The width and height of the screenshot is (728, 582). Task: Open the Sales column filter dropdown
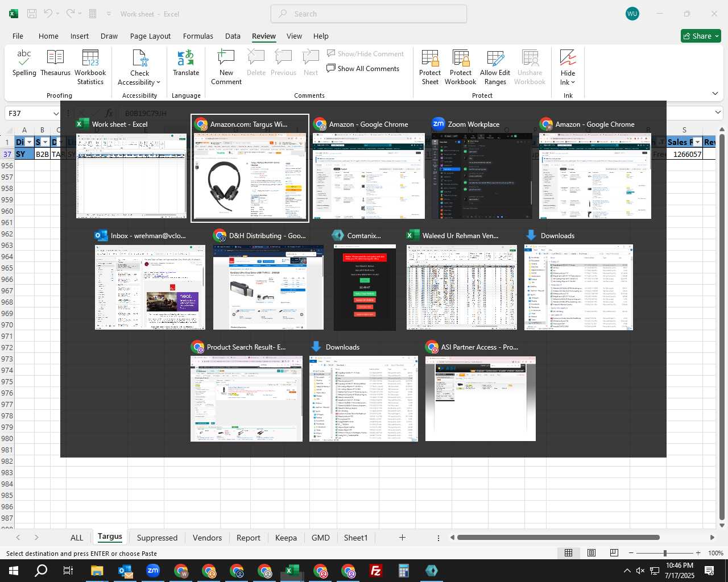(697, 142)
